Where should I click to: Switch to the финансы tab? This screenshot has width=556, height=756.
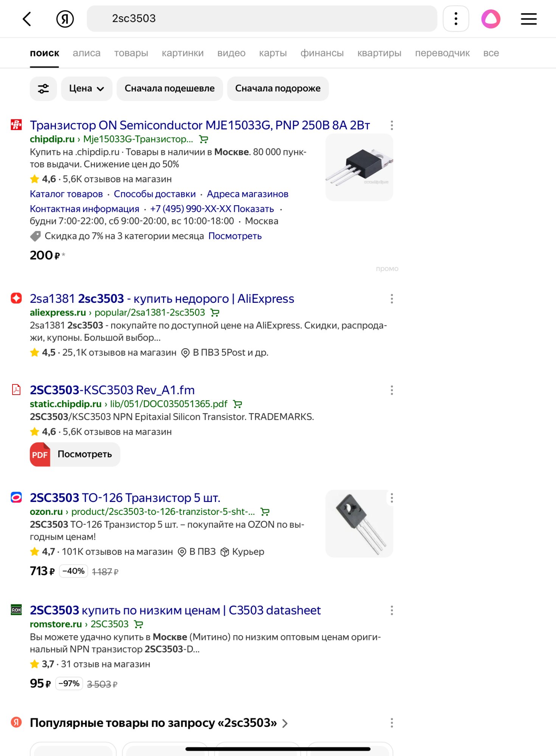(x=322, y=53)
